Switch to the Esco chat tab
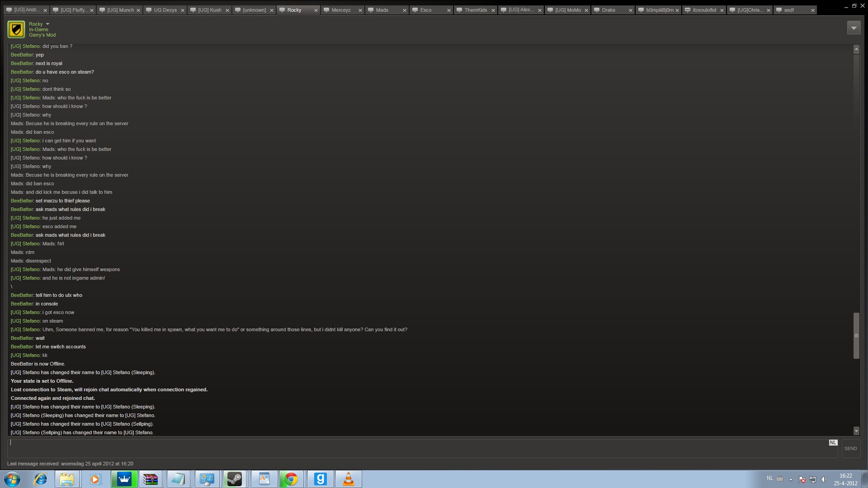868x488 pixels. pos(426,10)
